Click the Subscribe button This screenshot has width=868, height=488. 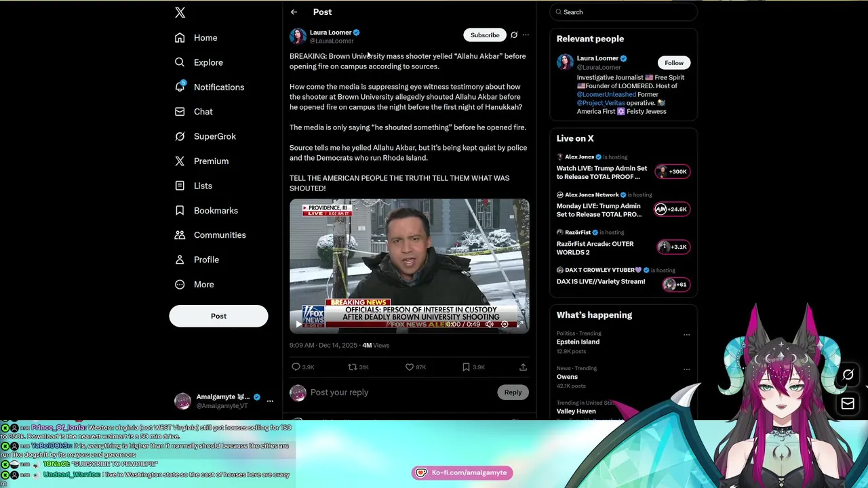click(485, 35)
